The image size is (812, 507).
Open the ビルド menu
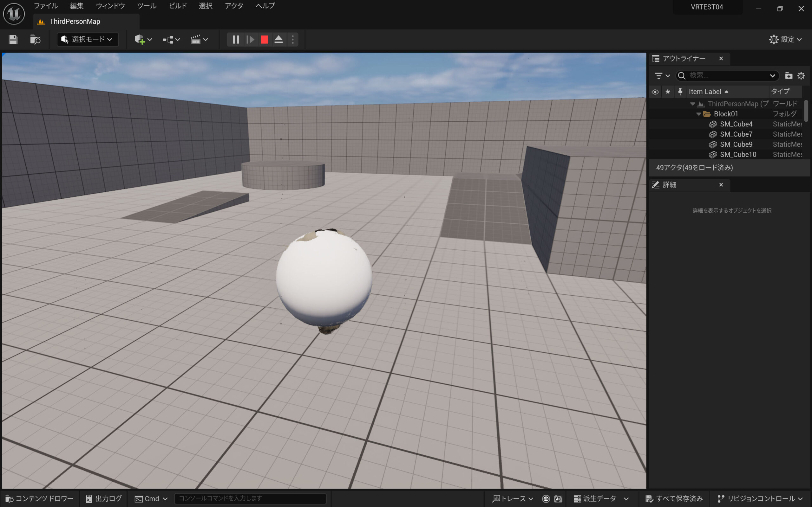(178, 6)
